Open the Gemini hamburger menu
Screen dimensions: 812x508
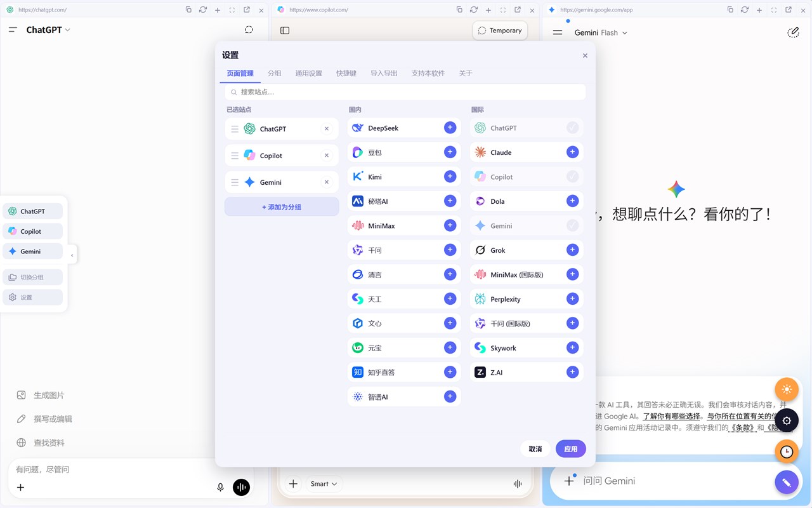558,32
